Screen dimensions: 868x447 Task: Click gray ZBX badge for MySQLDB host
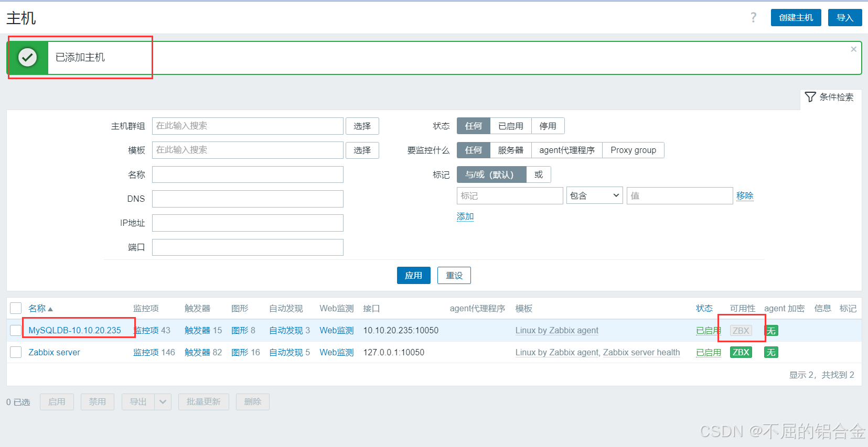741,331
